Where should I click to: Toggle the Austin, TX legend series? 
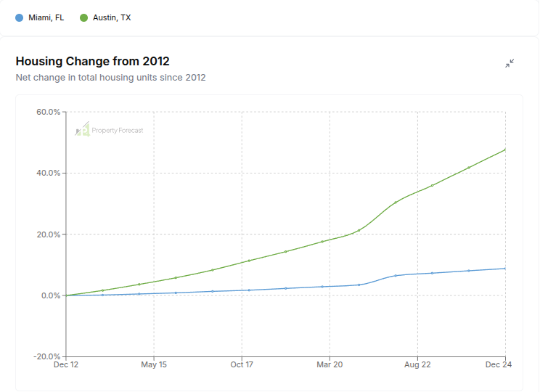[105, 17]
